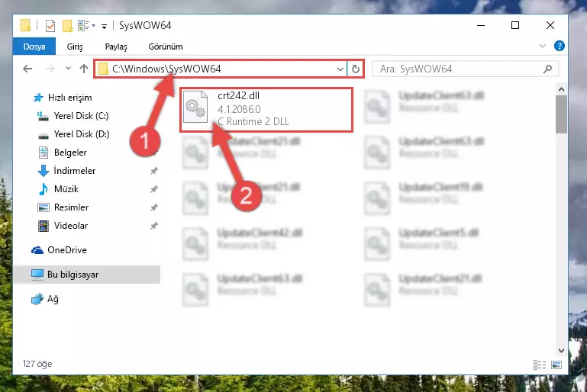This screenshot has width=587, height=392.
Task: Click the Properties checkmark icon in title bar
Action: (x=50, y=25)
